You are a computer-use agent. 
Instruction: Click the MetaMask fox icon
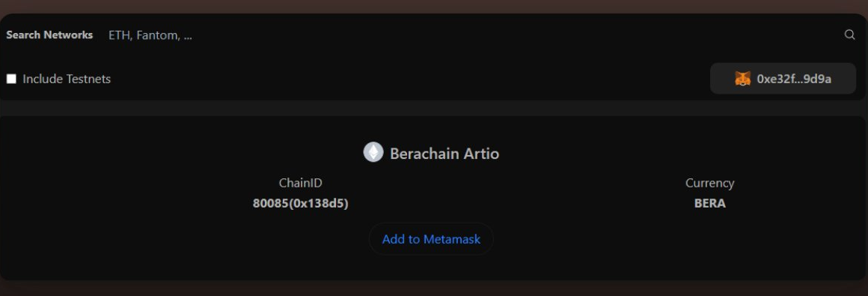pyautogui.click(x=742, y=79)
